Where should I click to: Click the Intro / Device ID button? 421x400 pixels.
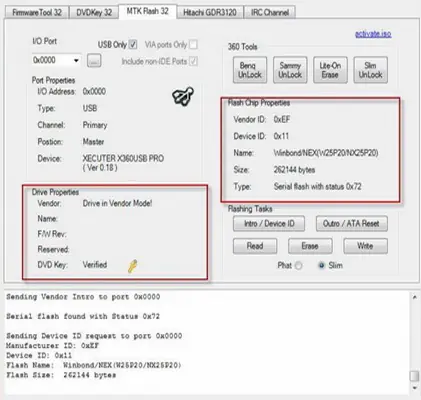[x=269, y=223]
